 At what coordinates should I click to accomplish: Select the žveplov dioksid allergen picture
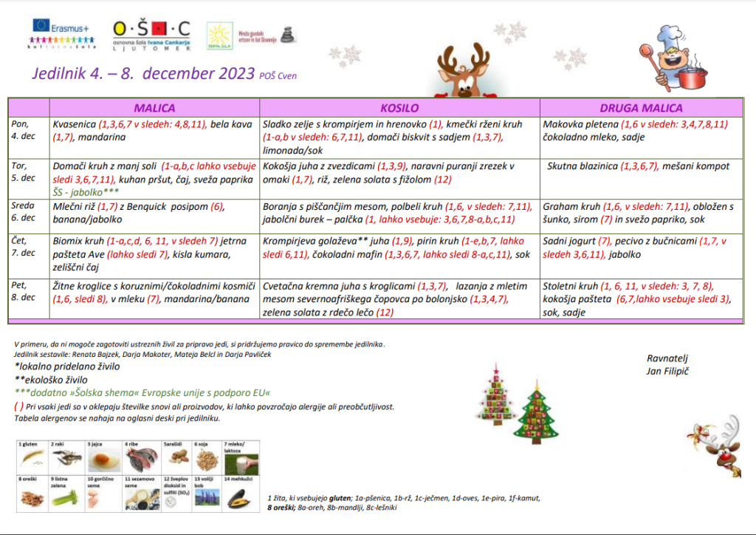pyautogui.click(x=176, y=494)
